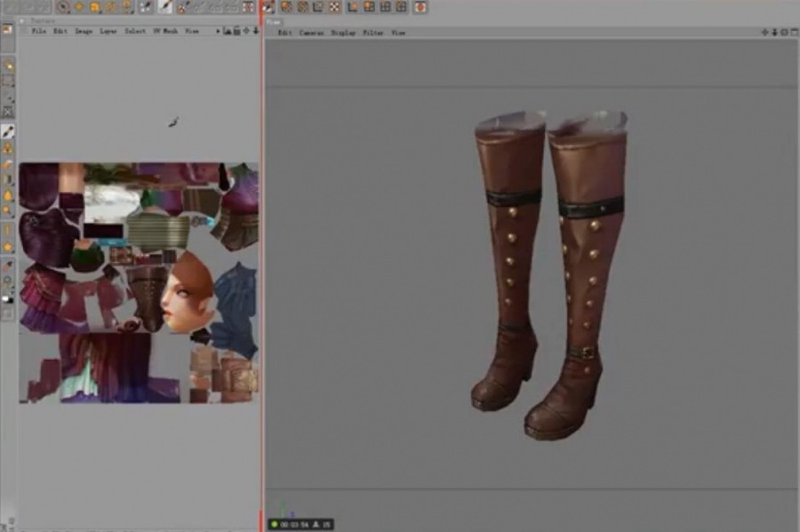
Task: Click the lock icon in the Texture panel header
Action: [x=236, y=31]
